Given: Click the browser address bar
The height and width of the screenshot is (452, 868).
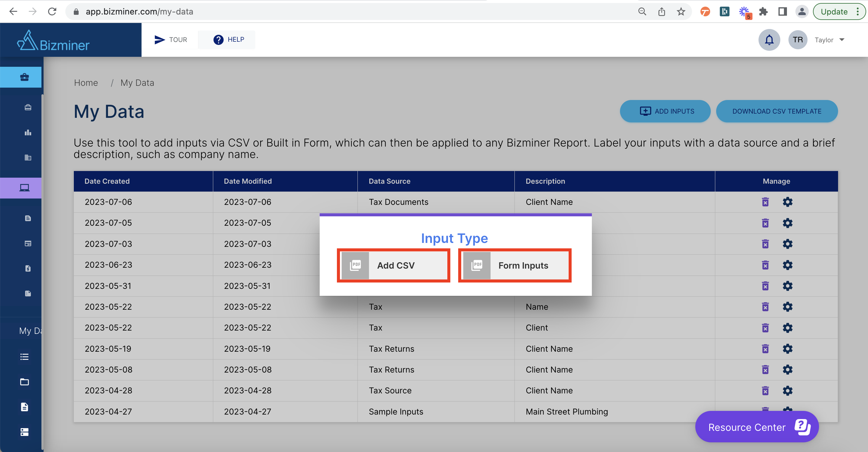Looking at the screenshot, I should (x=354, y=12).
